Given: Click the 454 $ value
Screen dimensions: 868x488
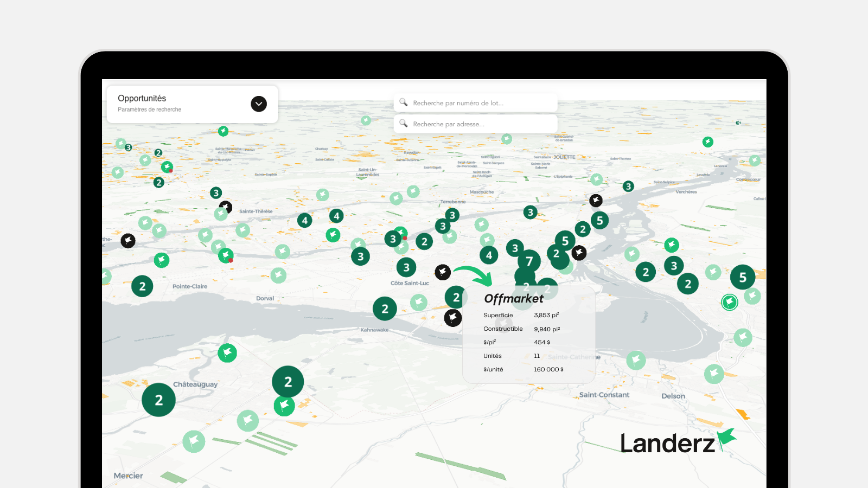Looking at the screenshot, I should [542, 342].
